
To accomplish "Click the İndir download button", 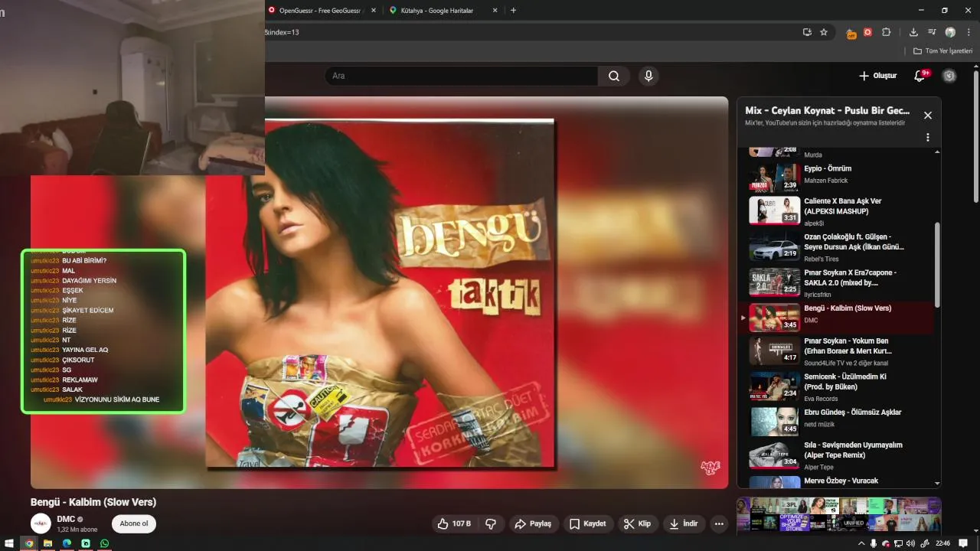I will pyautogui.click(x=684, y=523).
